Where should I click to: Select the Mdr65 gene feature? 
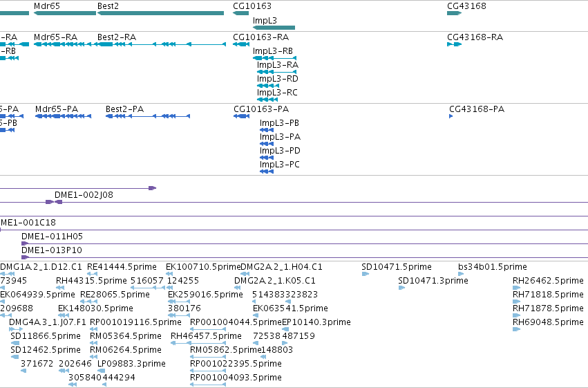pyautogui.click(x=65, y=13)
